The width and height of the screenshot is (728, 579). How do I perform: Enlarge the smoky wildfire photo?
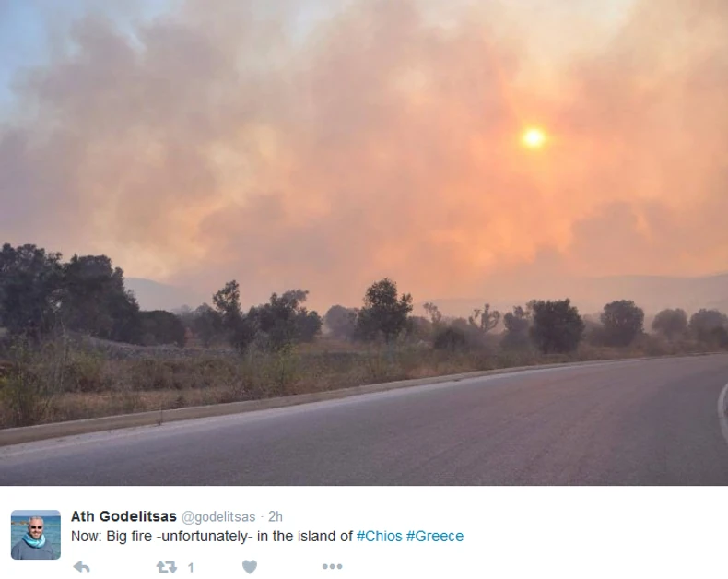pos(364,242)
